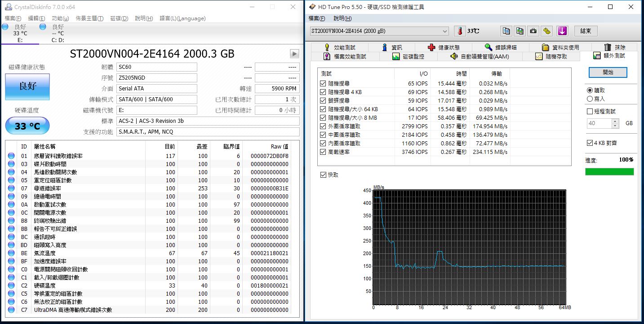Open 自動噪聲管理(AAM) tab
This screenshot has width=644, height=324.
pyautogui.click(x=480, y=57)
